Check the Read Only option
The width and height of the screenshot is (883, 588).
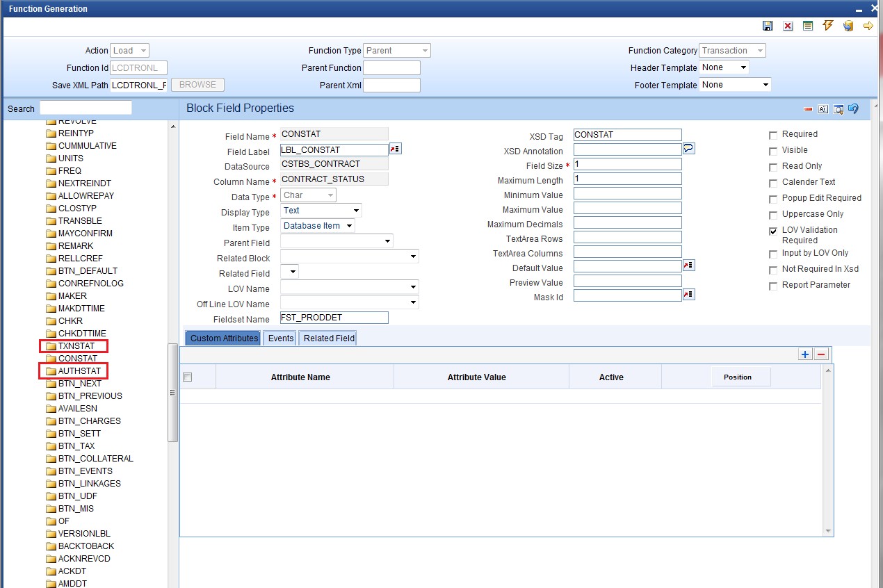[773, 167]
